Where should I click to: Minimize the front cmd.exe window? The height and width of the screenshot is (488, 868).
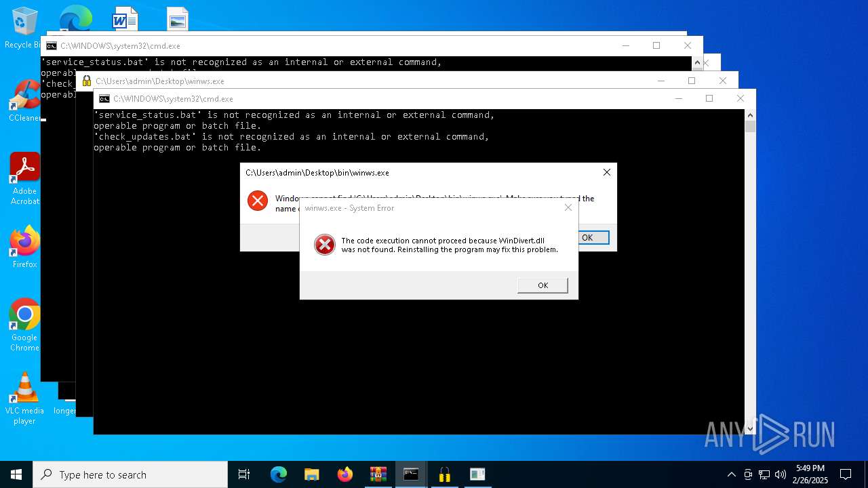678,98
